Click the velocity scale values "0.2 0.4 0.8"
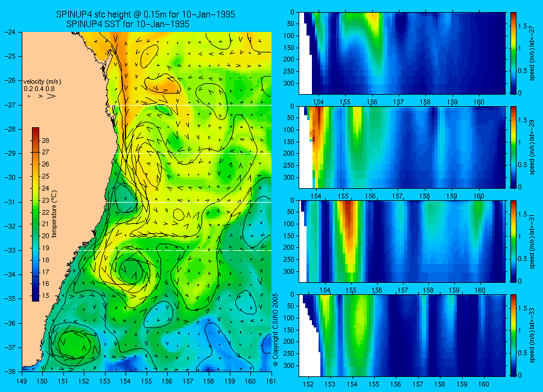Screen dimensions: 543x392 tap(39, 89)
